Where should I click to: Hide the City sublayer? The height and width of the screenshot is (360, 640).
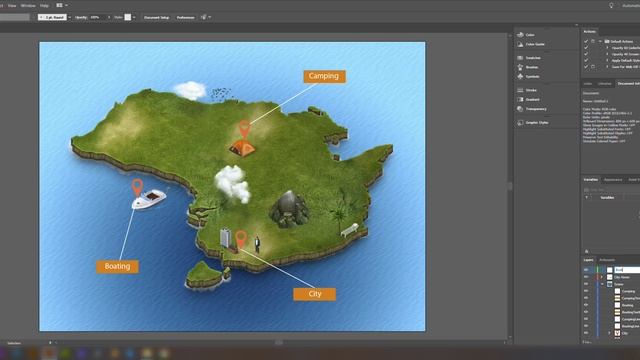(586, 333)
